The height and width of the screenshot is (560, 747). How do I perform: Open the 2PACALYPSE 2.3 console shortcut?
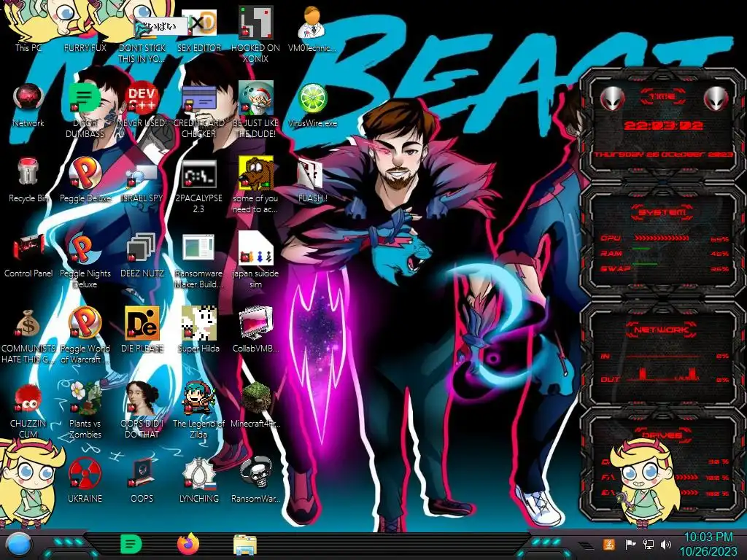(198, 186)
